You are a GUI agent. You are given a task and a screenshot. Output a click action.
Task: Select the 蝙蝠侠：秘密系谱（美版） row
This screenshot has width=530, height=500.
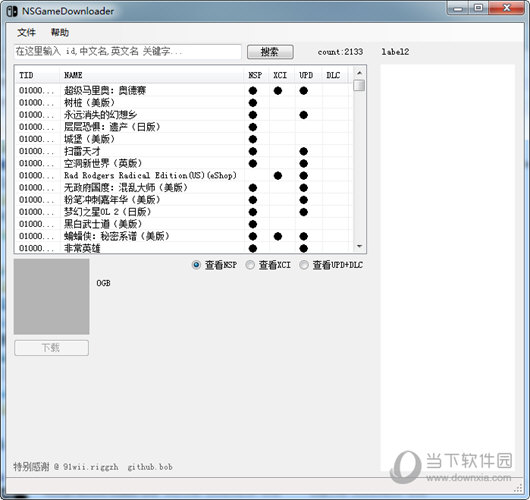pyautogui.click(x=183, y=236)
